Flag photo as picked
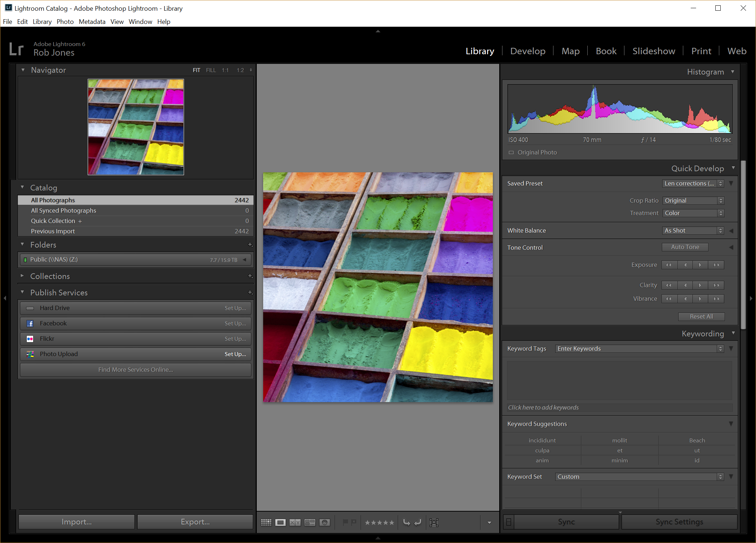 point(345,522)
